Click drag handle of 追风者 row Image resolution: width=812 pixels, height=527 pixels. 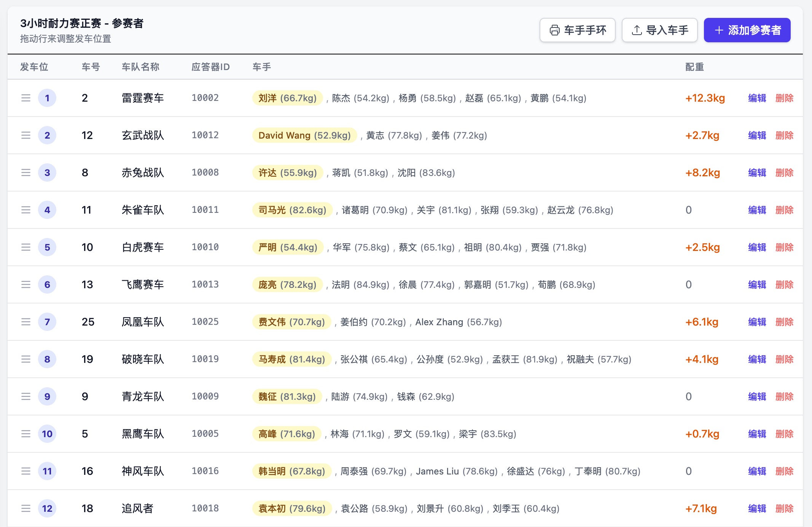(x=26, y=509)
